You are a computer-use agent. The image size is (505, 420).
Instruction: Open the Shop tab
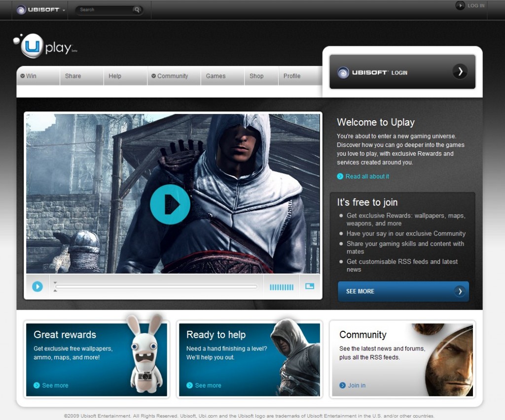pyautogui.click(x=256, y=76)
